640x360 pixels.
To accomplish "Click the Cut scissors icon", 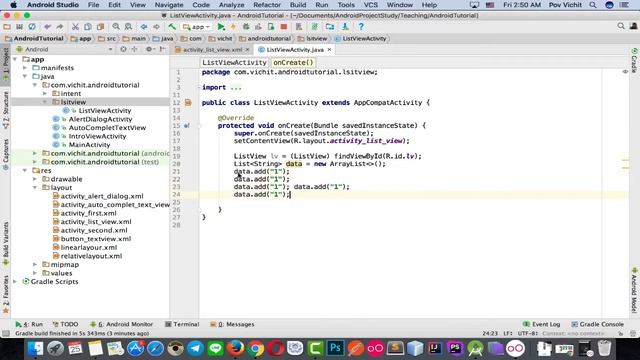I will coord(75,27).
